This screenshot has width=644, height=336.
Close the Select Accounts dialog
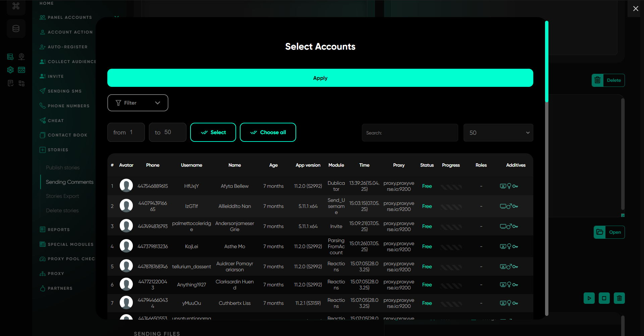coord(635,9)
